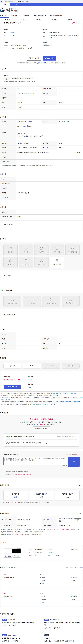
Task: Open the 지도 보기 dropdown for 근무 예정지
Action: tap(77, 152)
